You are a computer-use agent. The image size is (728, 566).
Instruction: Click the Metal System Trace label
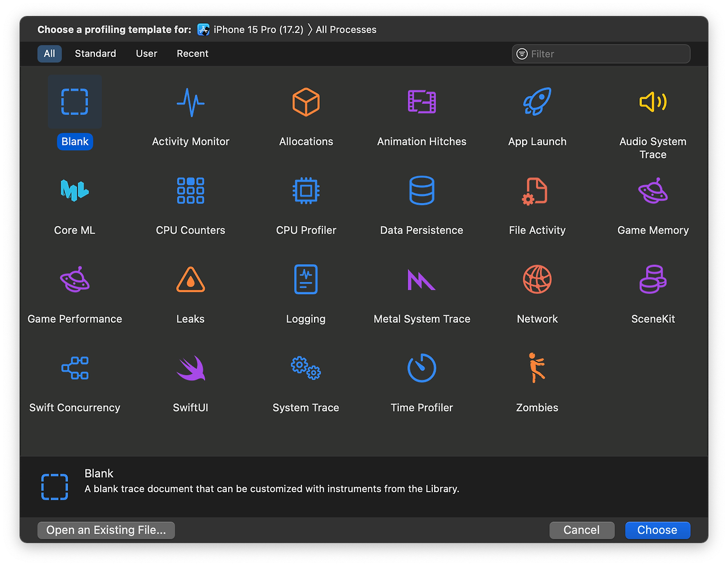click(421, 319)
